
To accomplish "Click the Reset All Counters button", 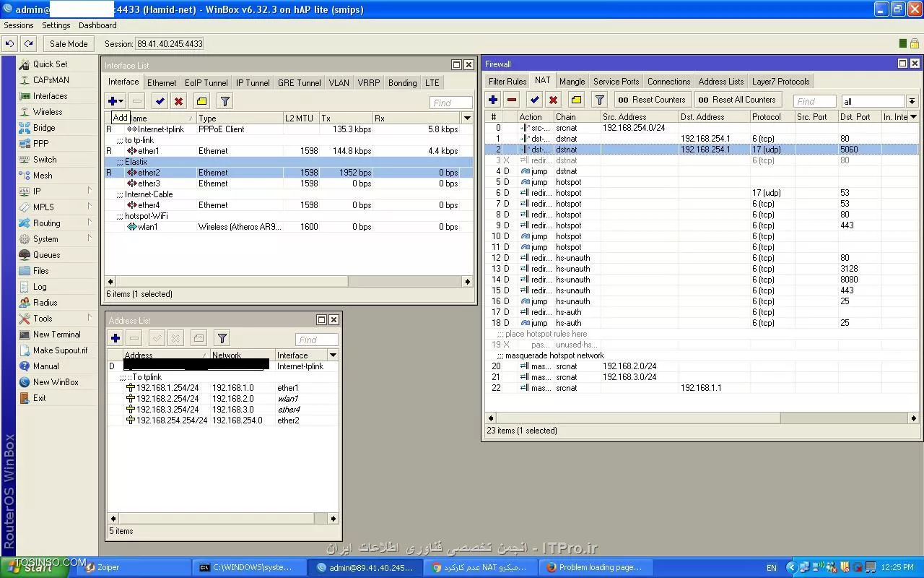I will click(x=738, y=100).
